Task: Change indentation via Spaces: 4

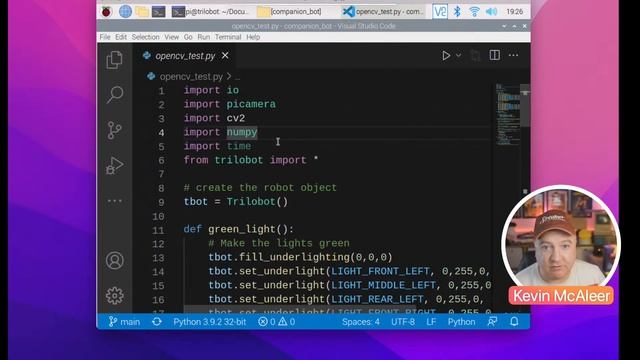Action: 360,322
